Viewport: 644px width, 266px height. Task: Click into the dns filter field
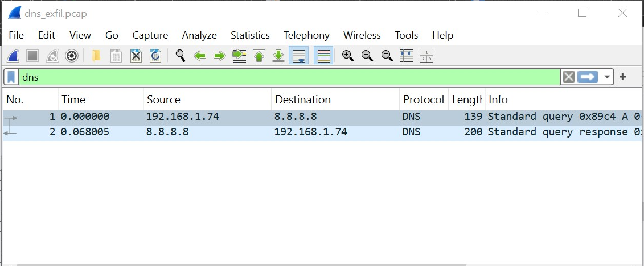point(290,77)
